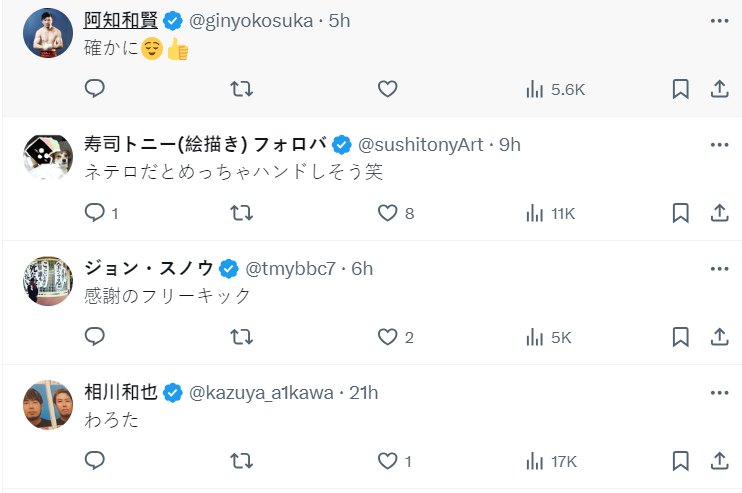Share the わろた tweet
The height and width of the screenshot is (493, 742).
coord(718,461)
